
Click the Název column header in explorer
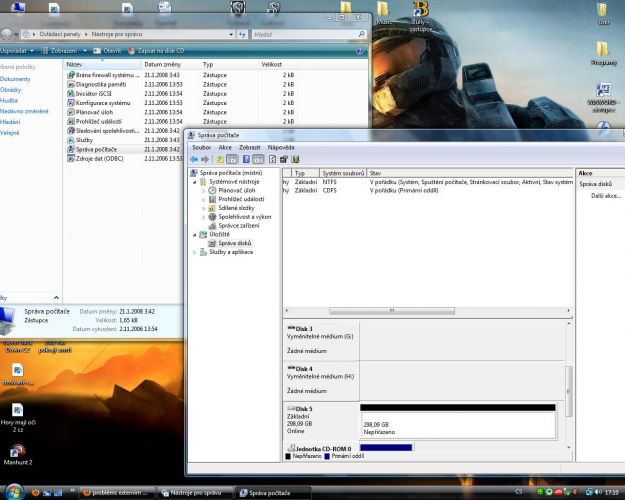102,64
